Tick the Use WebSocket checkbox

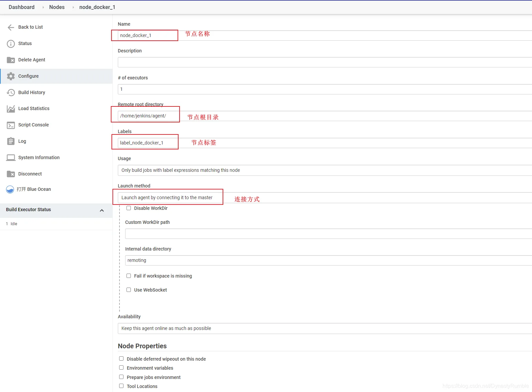click(128, 290)
